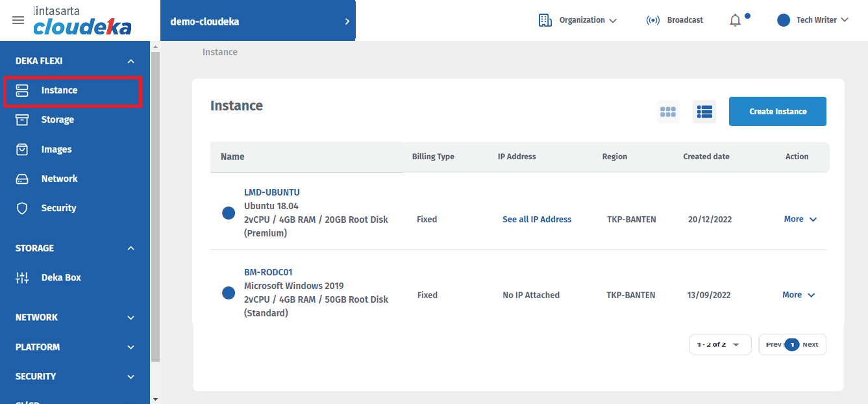
Task: Click the Broadcast signal icon
Action: [x=653, y=20]
